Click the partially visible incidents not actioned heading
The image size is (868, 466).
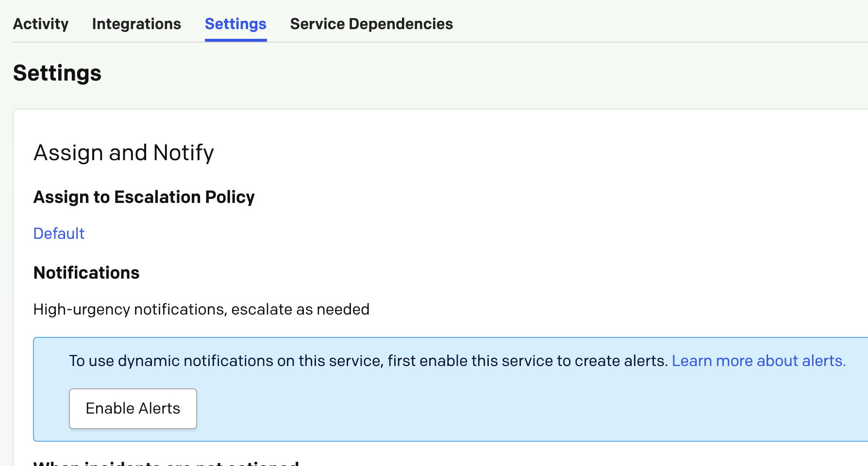[166, 463]
